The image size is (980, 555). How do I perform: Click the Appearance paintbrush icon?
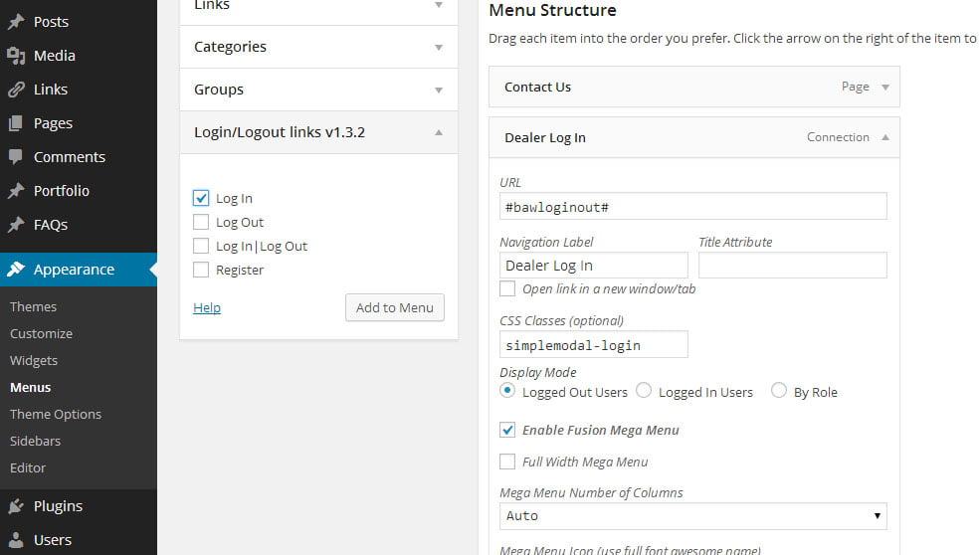tap(15, 270)
